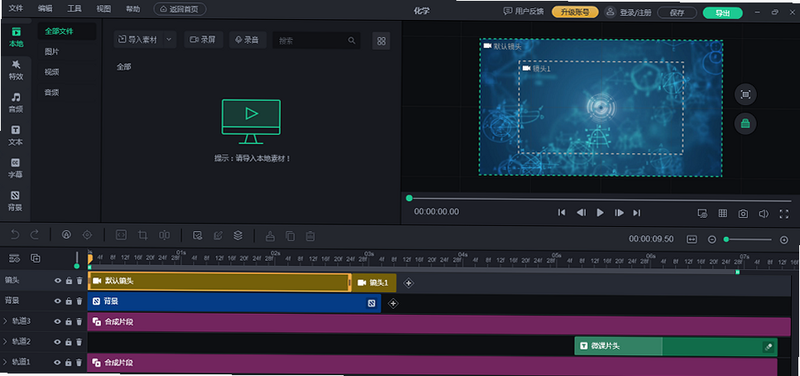Expand the 轨道1 track row

pos(5,363)
